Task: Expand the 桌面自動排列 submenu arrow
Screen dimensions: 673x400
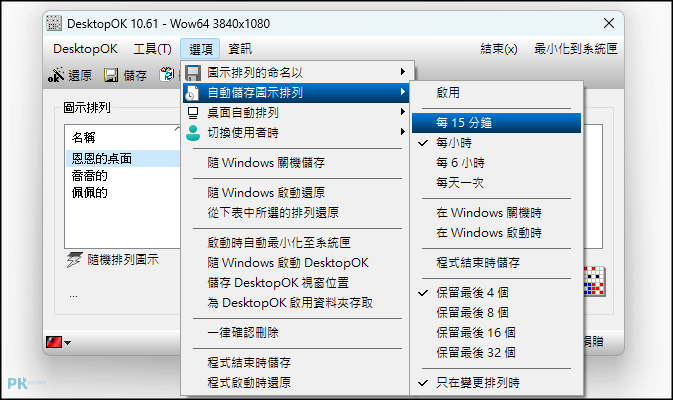Action: 403,112
